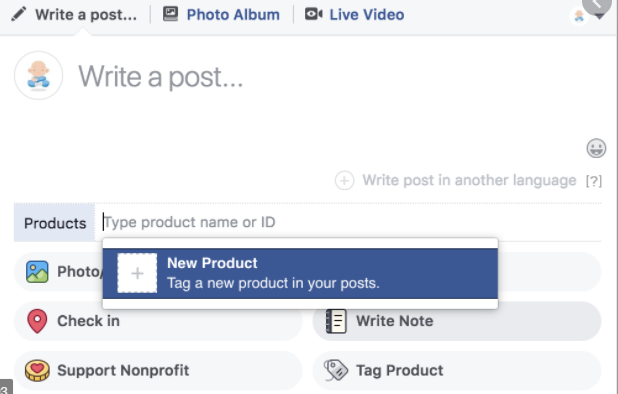The width and height of the screenshot is (618, 394).
Task: Click the plus circle icon for another language
Action: [344, 180]
